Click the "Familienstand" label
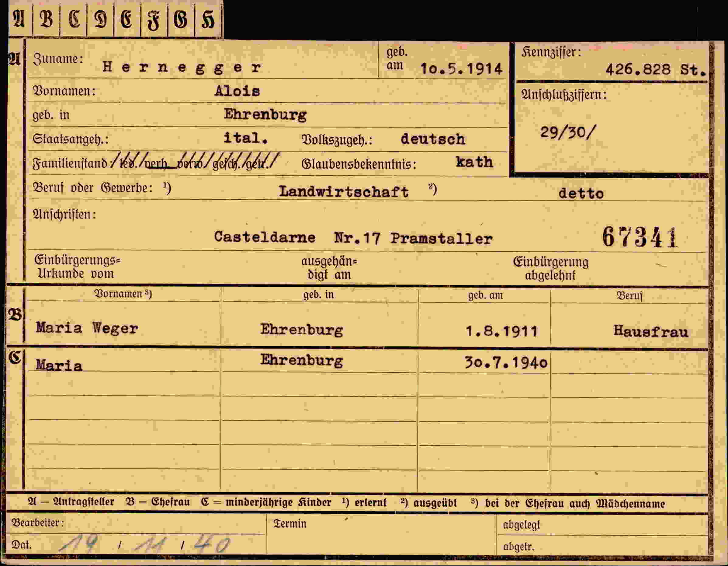This screenshot has height=566, width=728. tap(70, 163)
